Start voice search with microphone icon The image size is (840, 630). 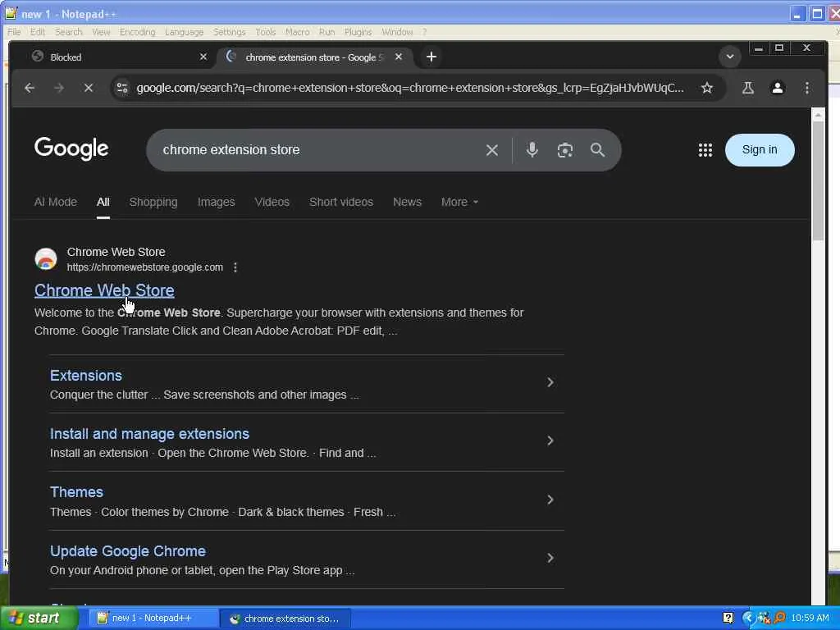532,150
